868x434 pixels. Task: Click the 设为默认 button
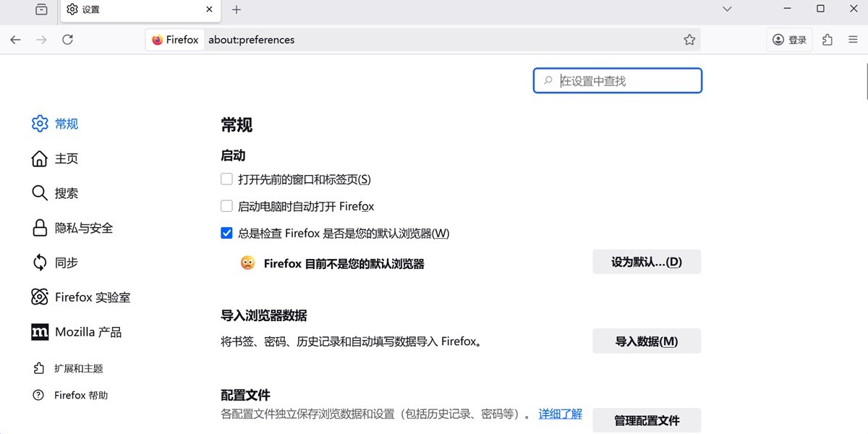646,261
